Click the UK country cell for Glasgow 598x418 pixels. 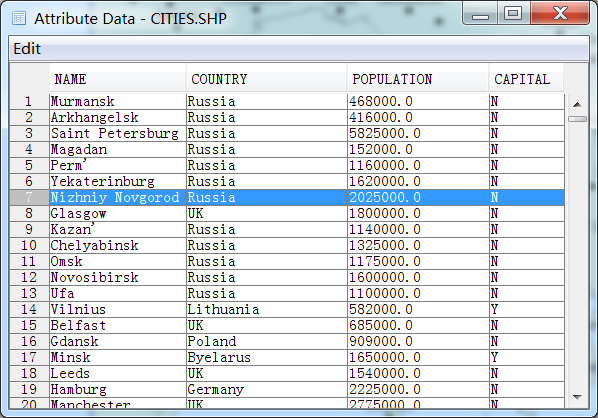pyautogui.click(x=267, y=214)
